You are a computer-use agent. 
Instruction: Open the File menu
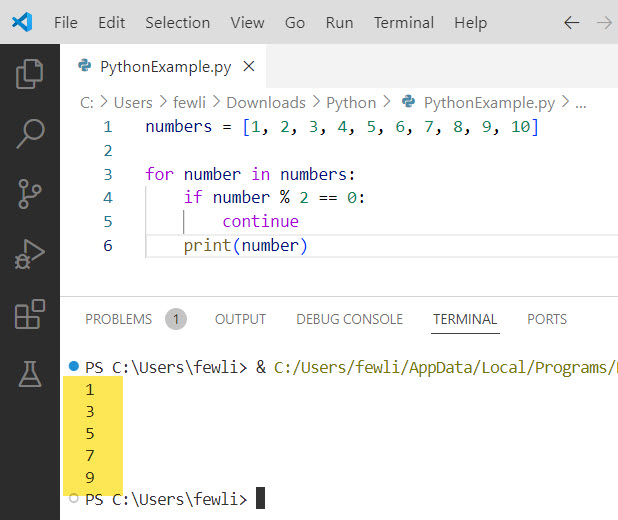66,23
